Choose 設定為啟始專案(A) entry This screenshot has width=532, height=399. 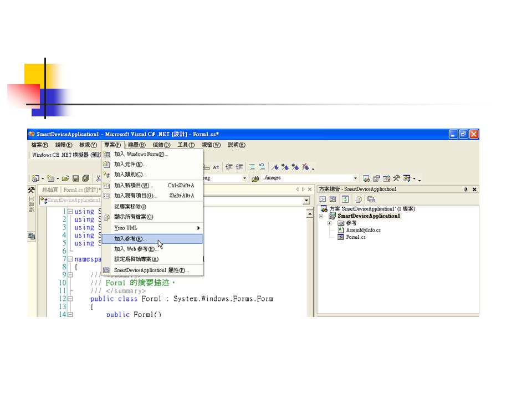tap(152, 259)
